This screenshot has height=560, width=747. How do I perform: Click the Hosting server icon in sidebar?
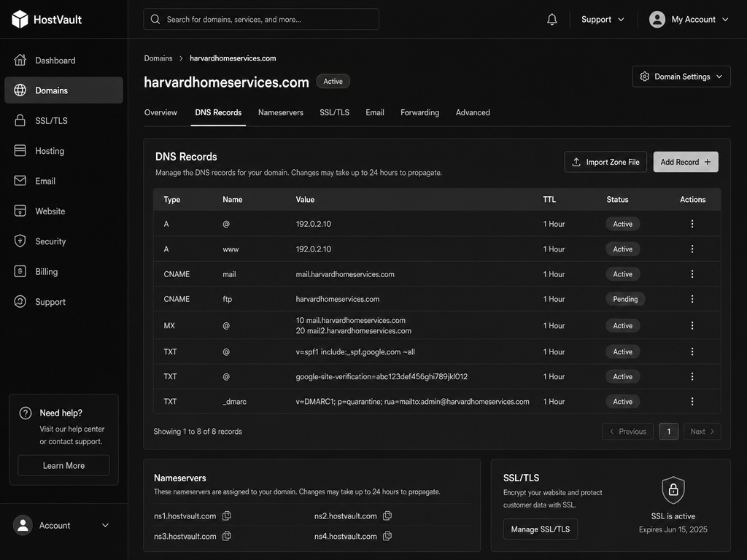pos(20,150)
